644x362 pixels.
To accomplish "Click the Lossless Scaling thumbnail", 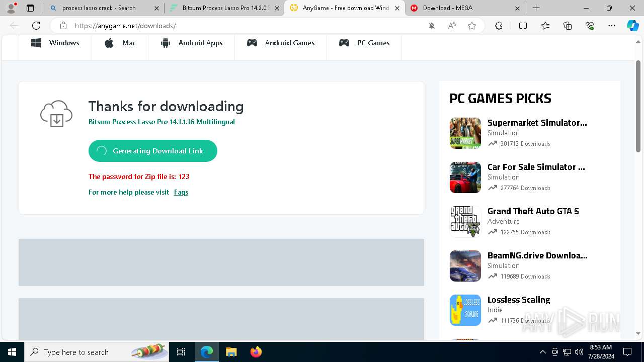I will point(465,310).
